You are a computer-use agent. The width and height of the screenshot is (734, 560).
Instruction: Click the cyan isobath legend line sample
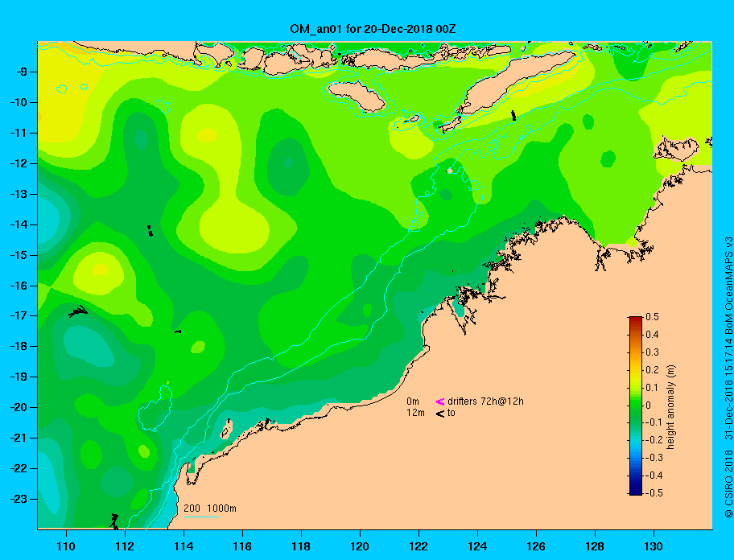[x=201, y=517]
